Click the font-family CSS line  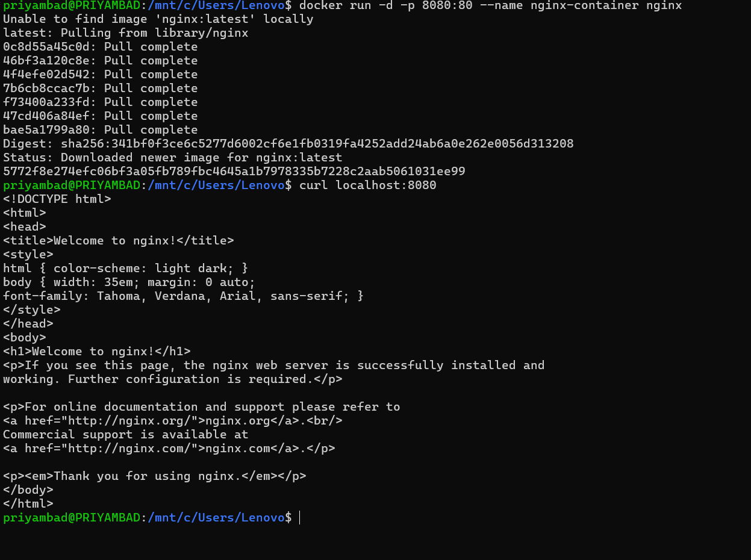point(183,296)
